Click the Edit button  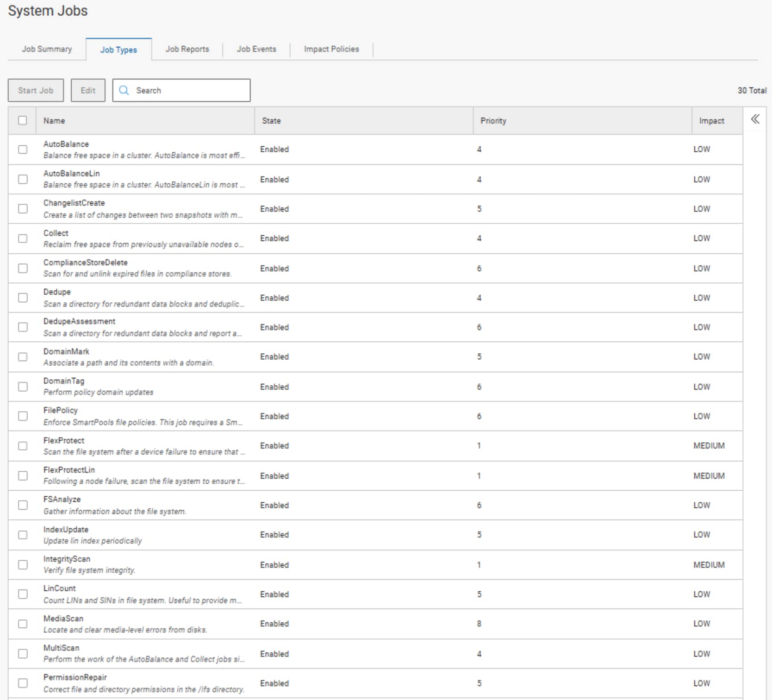[88, 90]
